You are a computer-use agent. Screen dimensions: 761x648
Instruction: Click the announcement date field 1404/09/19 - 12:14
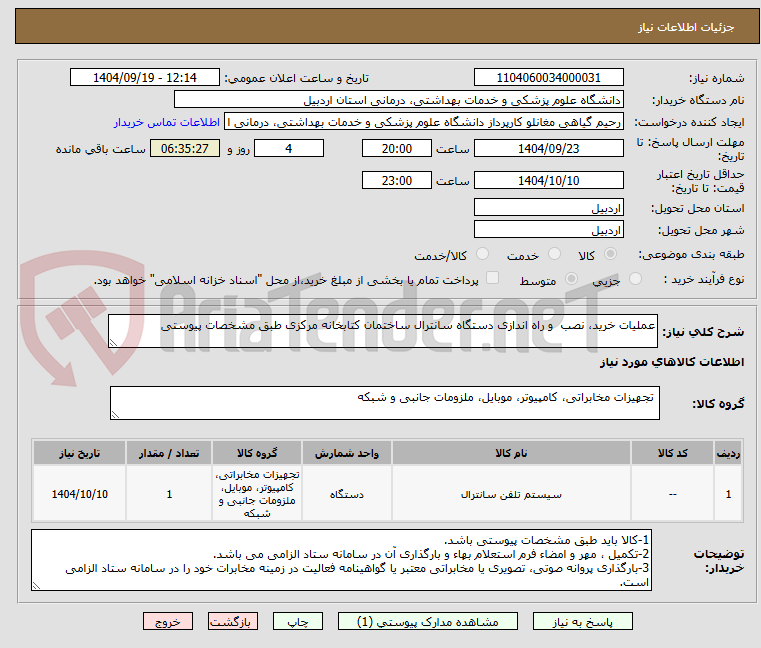[x=145, y=77]
